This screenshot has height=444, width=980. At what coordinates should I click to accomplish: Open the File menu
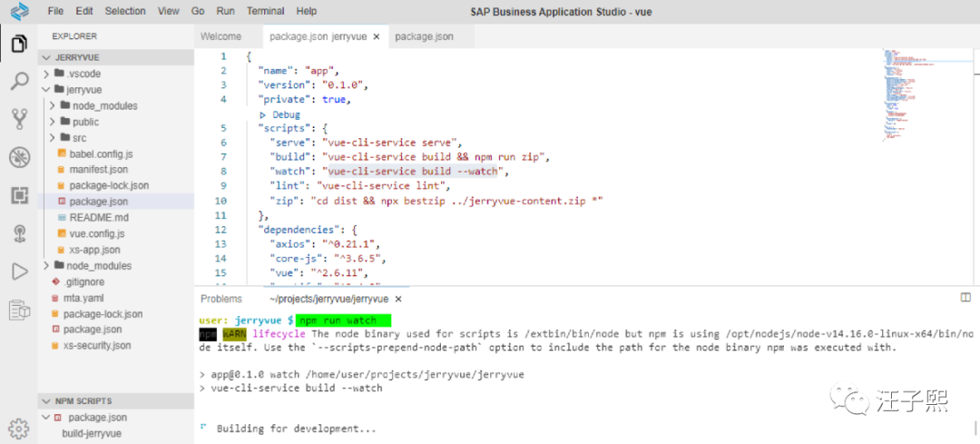(55, 11)
